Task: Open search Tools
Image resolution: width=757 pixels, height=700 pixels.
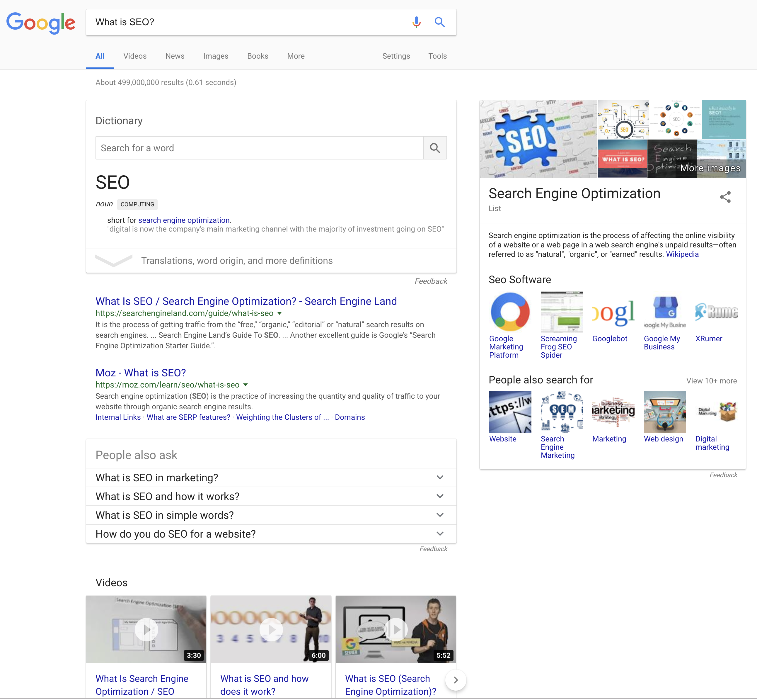Action: (x=438, y=56)
